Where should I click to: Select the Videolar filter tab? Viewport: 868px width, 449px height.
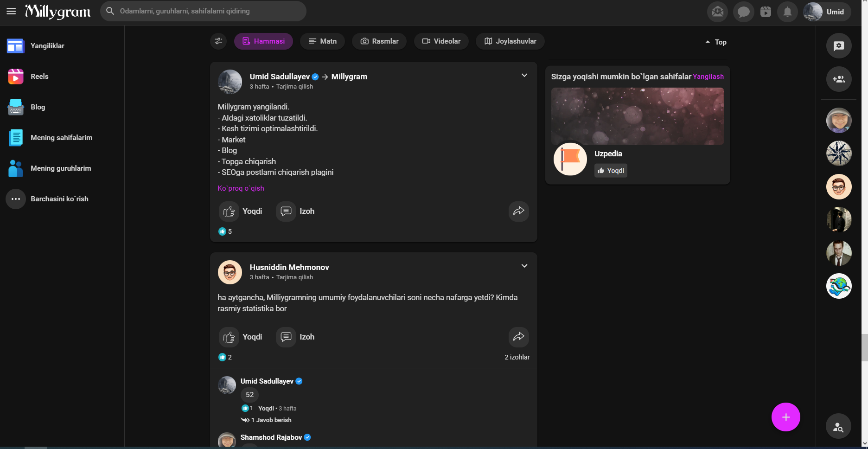[441, 41]
